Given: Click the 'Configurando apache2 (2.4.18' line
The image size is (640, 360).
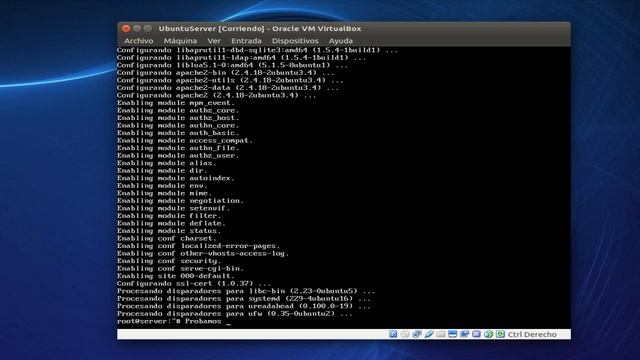Looking at the screenshot, I should 216,95.
